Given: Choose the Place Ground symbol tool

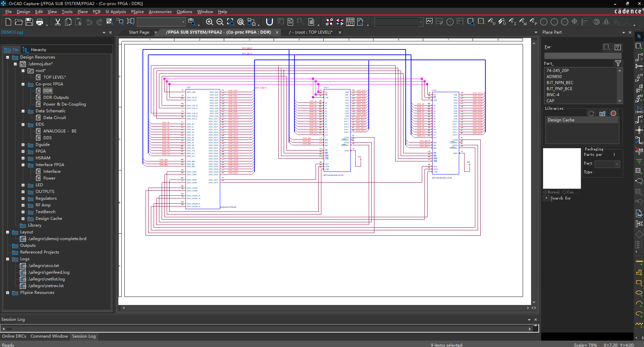Looking at the screenshot, I should coord(639,161).
